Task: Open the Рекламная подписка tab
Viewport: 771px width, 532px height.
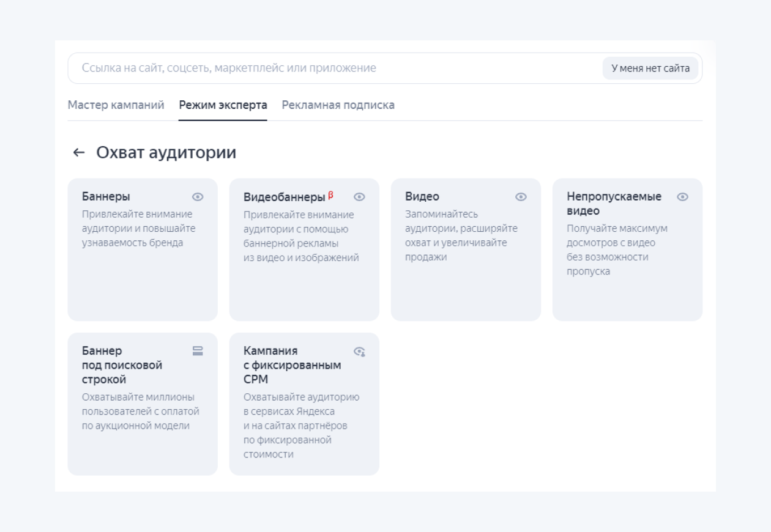Action: coord(337,105)
